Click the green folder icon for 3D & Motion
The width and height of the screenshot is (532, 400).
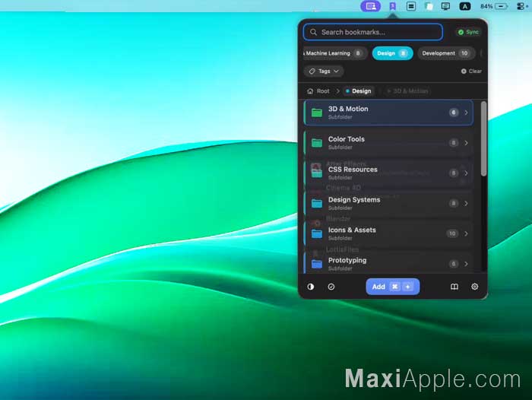click(317, 113)
